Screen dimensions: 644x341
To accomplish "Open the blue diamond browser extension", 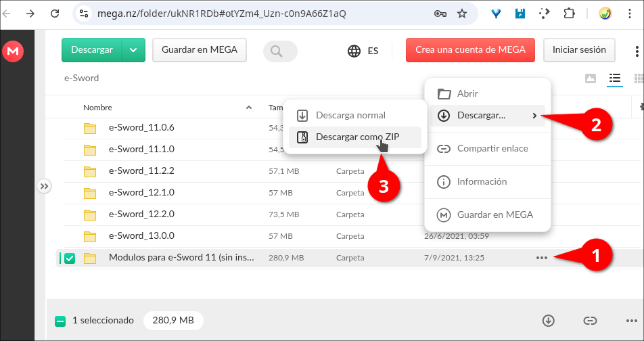I will point(496,14).
